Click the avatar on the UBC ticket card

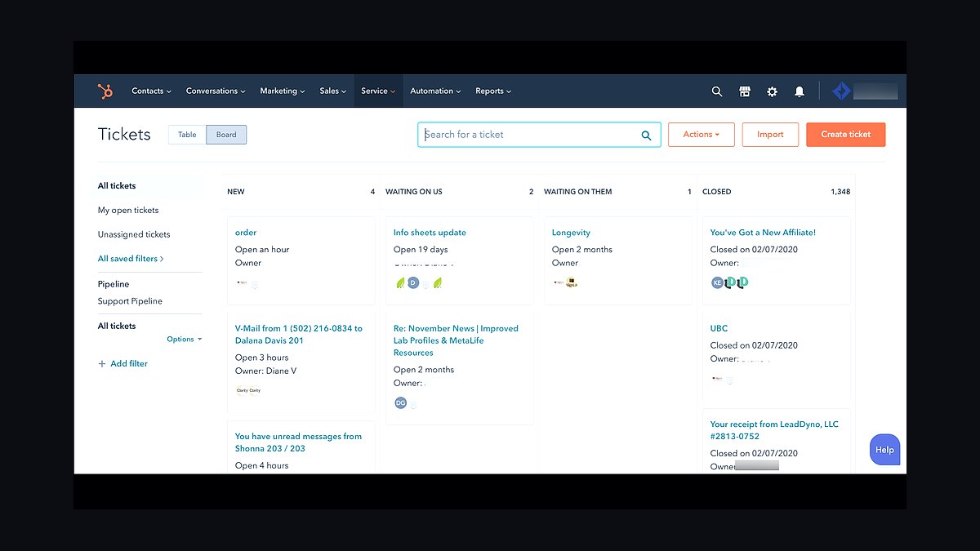[x=717, y=379]
